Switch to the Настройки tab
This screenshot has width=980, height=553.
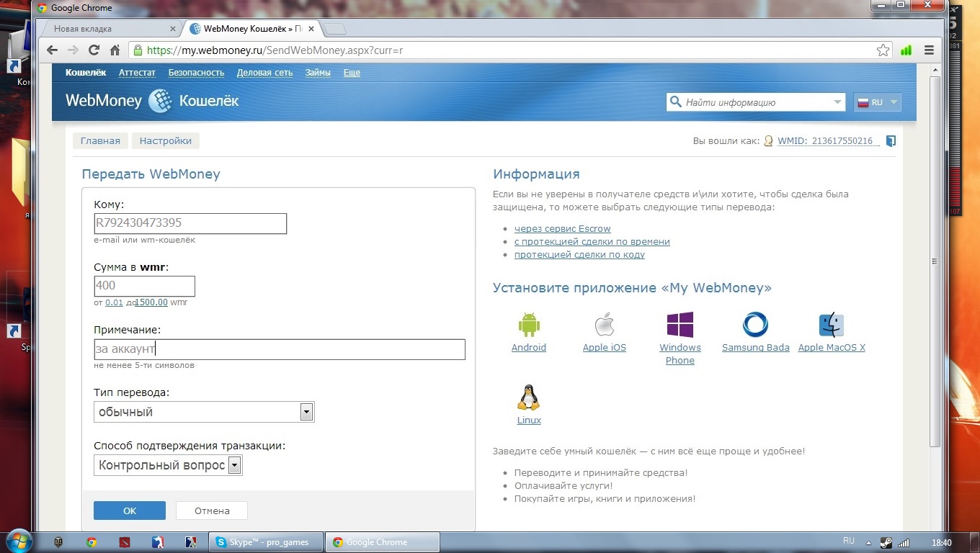[x=166, y=141]
